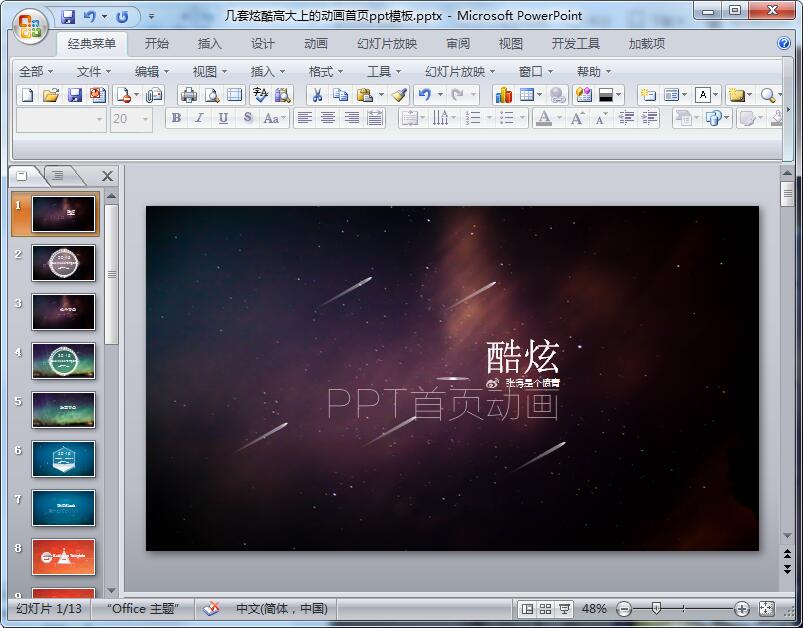Switch to the 开始 ribbon tab
Image resolution: width=803 pixels, height=628 pixels.
click(x=157, y=44)
